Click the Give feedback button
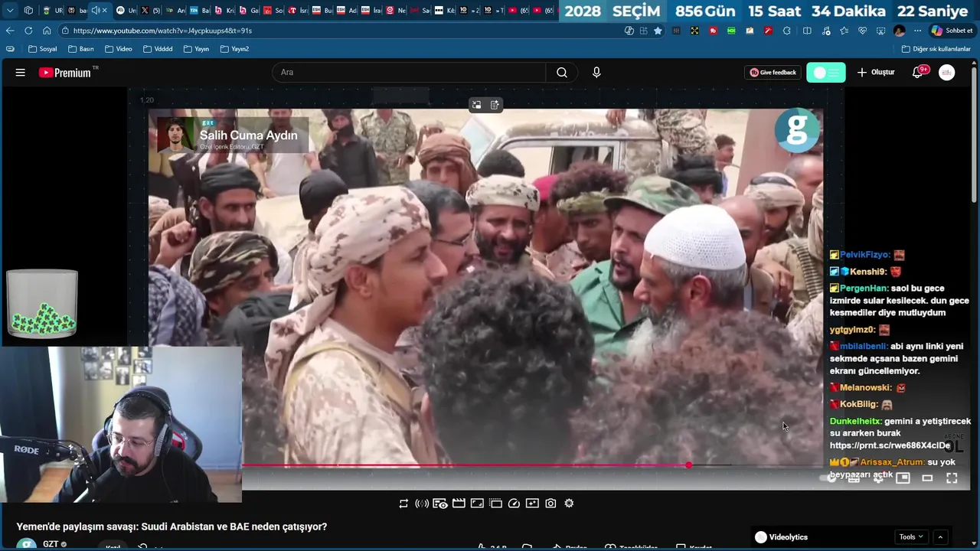 (773, 72)
